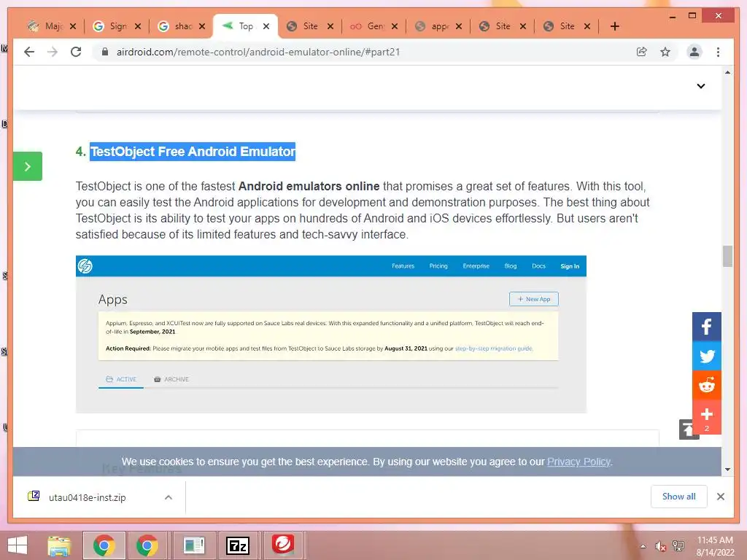Switch to the Google 'shac' tab

[175, 26]
